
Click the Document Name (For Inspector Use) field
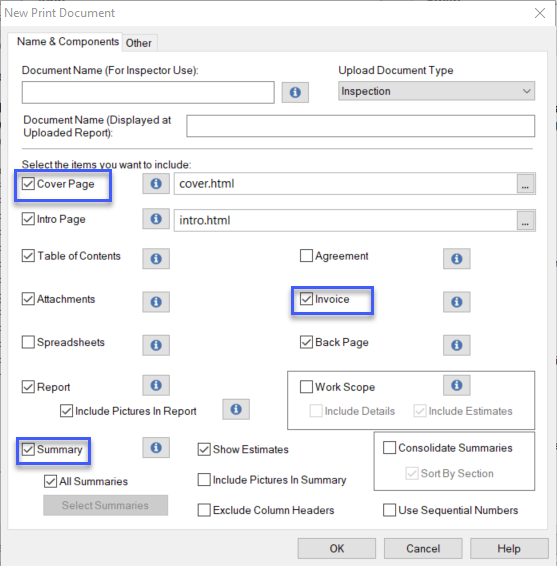point(148,92)
